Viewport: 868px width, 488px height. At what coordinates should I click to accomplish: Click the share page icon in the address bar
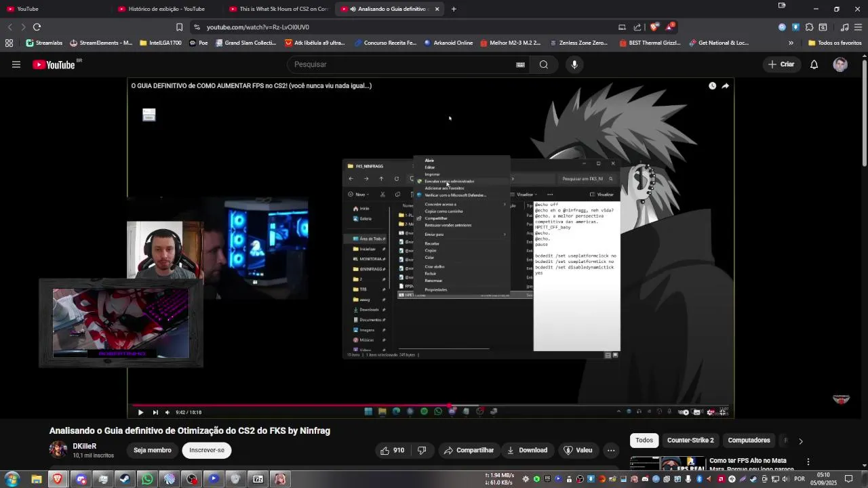click(637, 27)
